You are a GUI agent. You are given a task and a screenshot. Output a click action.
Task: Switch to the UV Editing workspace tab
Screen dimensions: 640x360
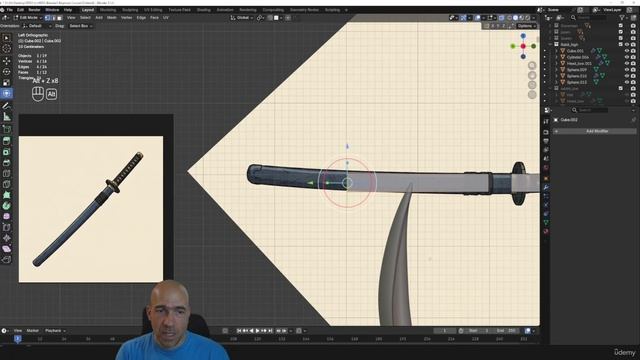pyautogui.click(x=153, y=10)
